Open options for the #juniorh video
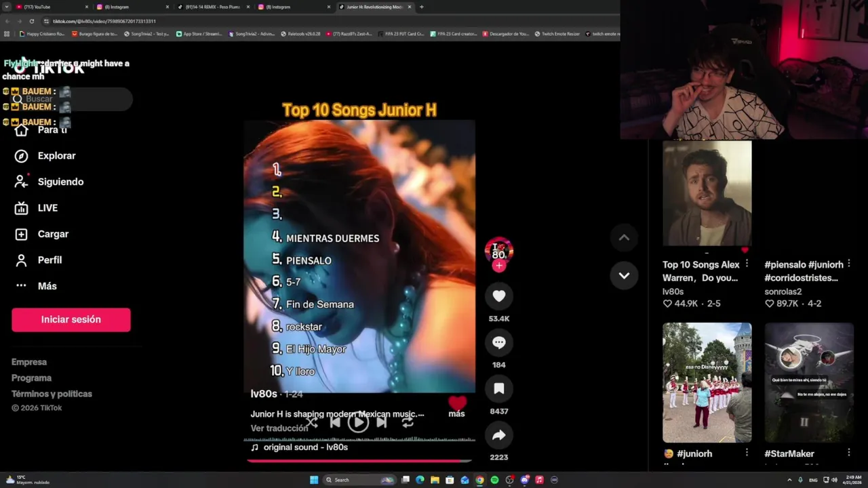The image size is (868, 488). click(x=747, y=453)
